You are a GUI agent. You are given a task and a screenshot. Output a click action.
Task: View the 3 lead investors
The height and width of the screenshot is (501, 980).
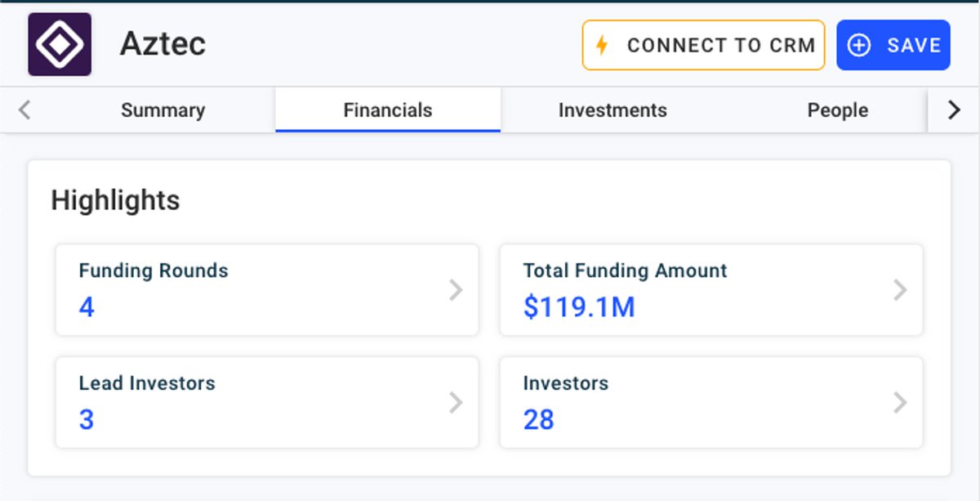[x=87, y=419]
